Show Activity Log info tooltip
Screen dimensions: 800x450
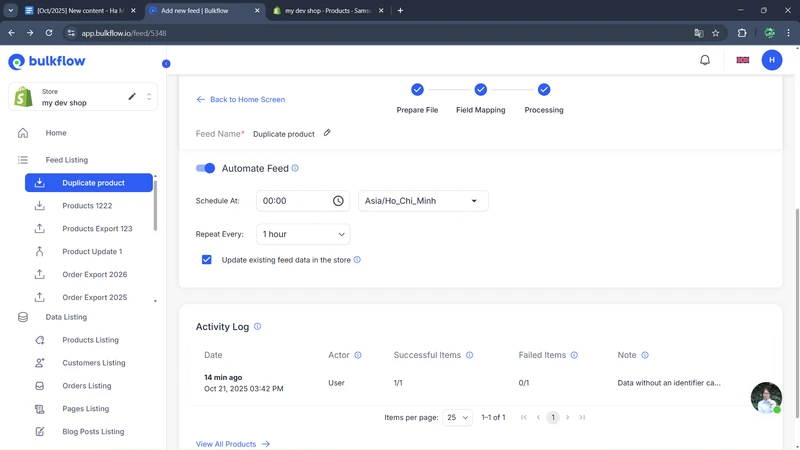pos(258,327)
